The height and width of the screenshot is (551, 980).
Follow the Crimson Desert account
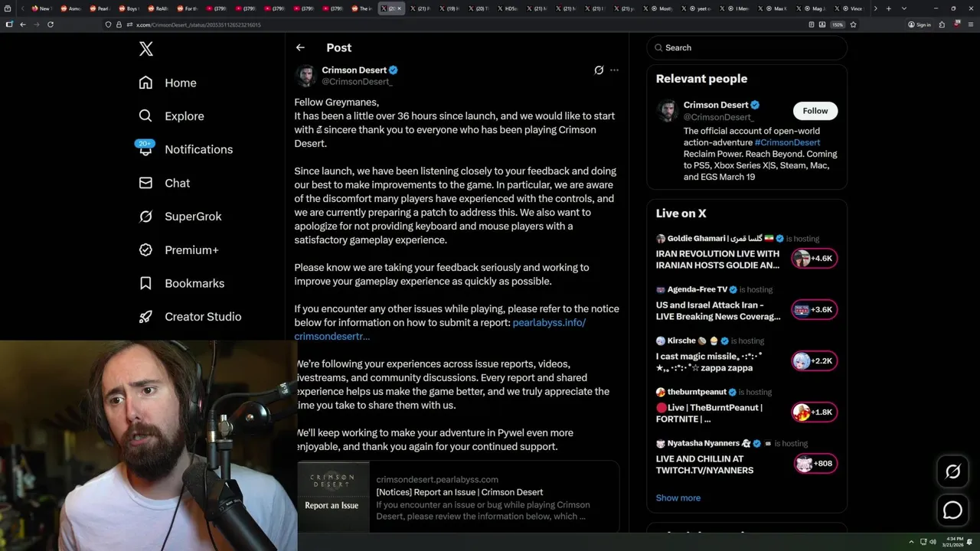click(815, 111)
